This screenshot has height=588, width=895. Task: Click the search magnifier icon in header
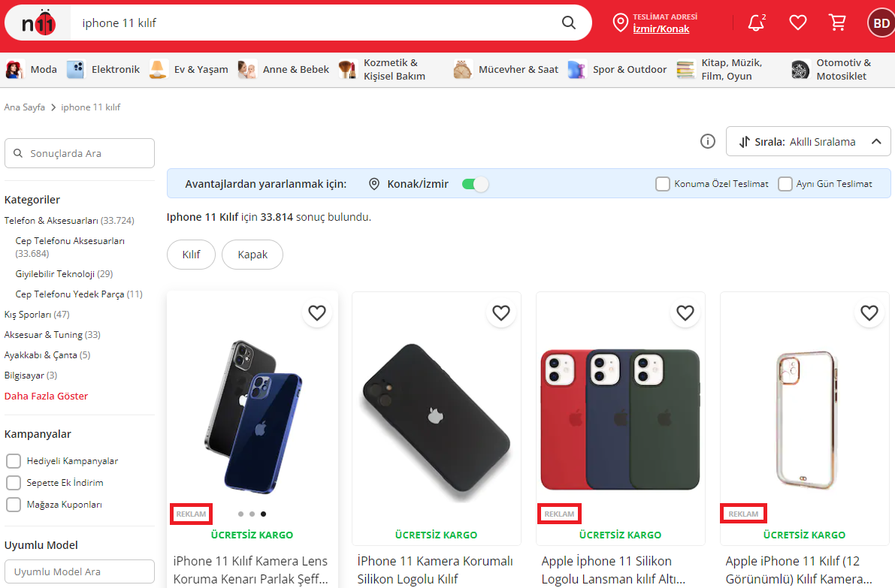coord(569,23)
